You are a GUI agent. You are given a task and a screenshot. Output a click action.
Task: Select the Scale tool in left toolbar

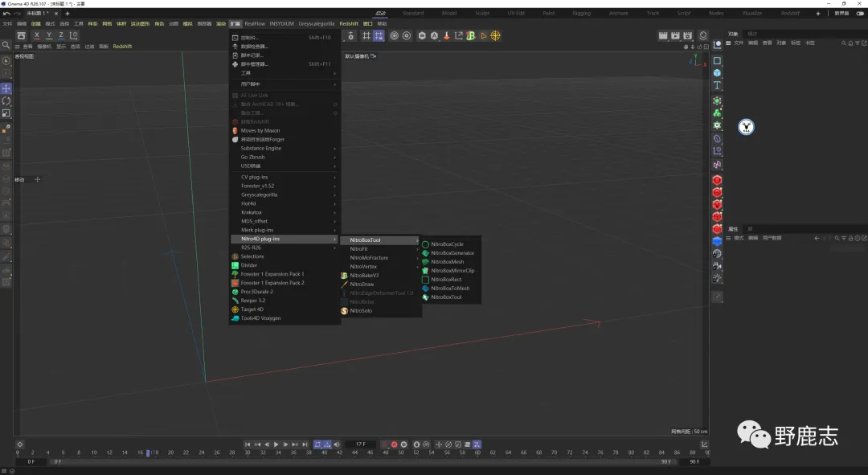(x=6, y=113)
